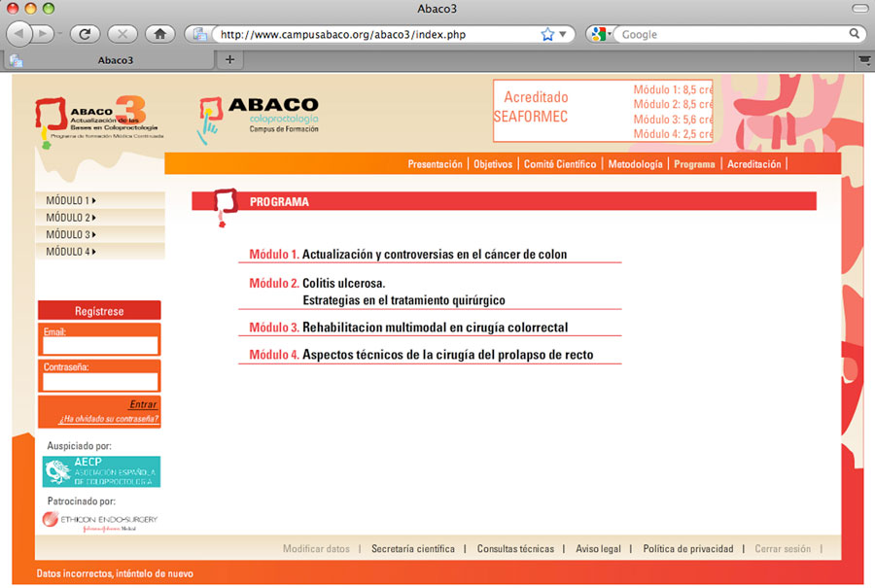Image resolution: width=875 pixels, height=588 pixels.
Task: Open the Comité Científico menu item
Action: (560, 164)
